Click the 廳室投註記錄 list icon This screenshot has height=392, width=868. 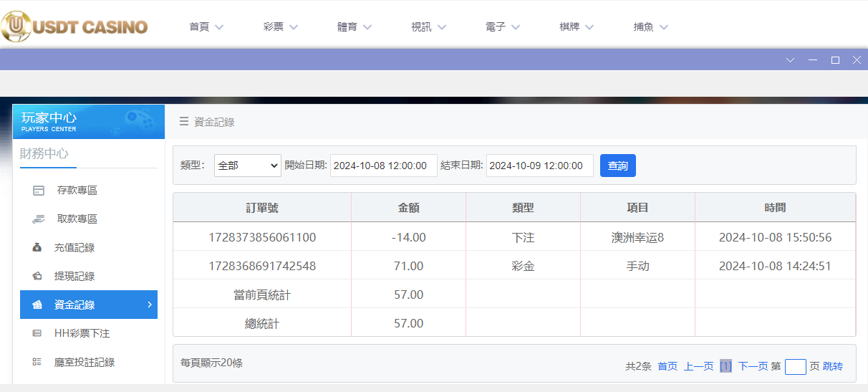pos(37,363)
